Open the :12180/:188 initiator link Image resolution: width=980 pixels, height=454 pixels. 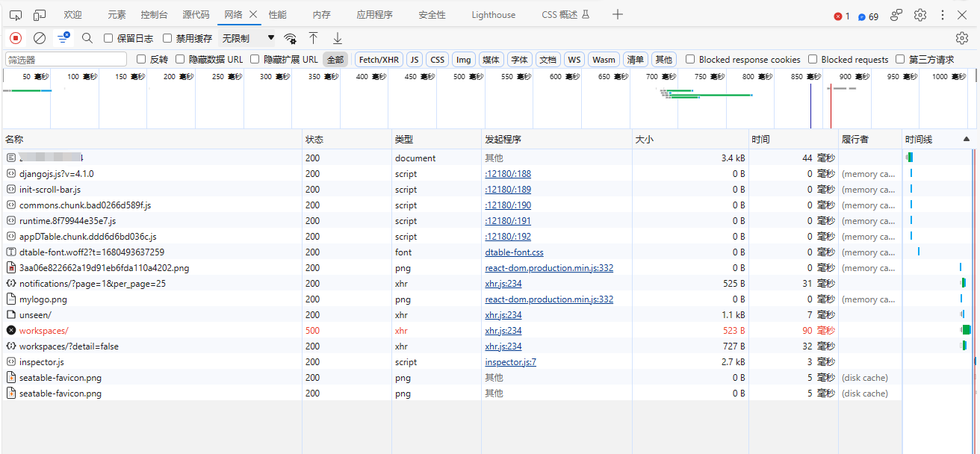click(508, 174)
